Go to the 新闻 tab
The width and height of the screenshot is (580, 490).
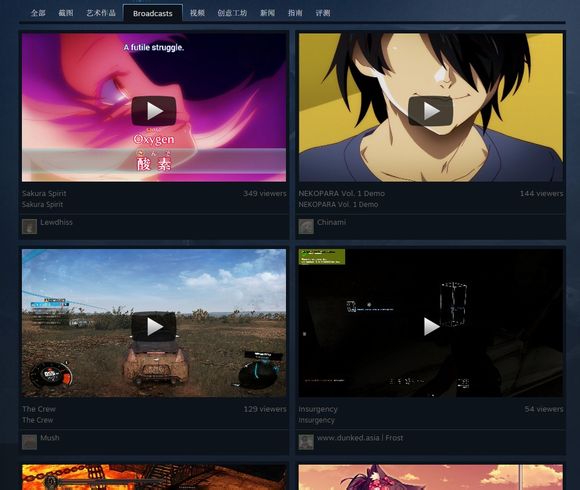pyautogui.click(x=267, y=13)
